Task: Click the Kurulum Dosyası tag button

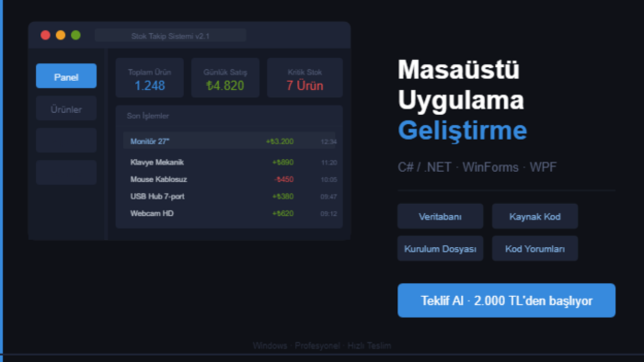Action: [440, 248]
